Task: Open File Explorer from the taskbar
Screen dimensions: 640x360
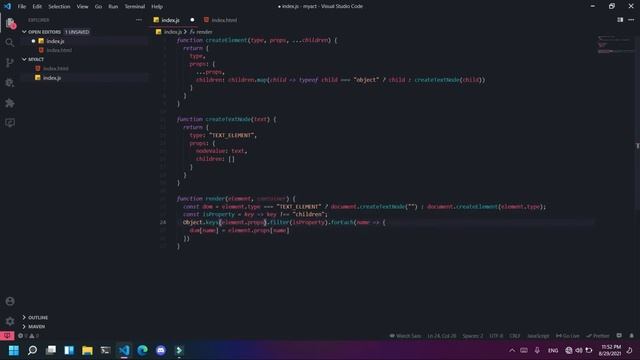Action: pos(87,350)
